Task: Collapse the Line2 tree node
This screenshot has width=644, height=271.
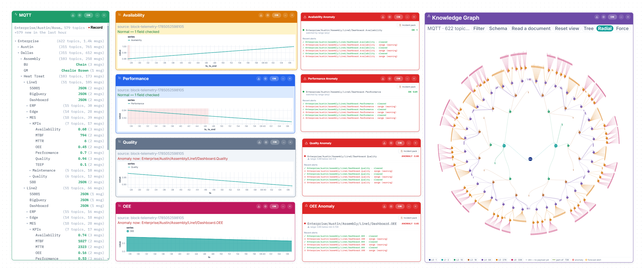Action: (25, 188)
